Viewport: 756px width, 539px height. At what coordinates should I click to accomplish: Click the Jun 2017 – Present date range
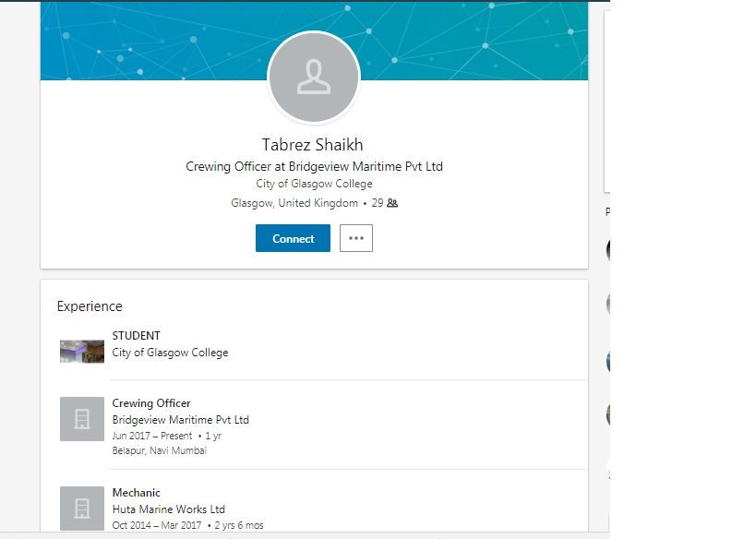coord(152,436)
